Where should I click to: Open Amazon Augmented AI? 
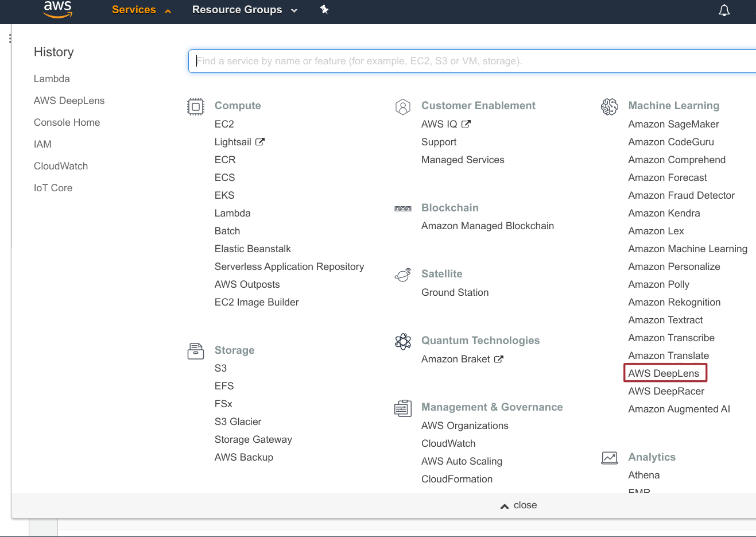tap(679, 409)
